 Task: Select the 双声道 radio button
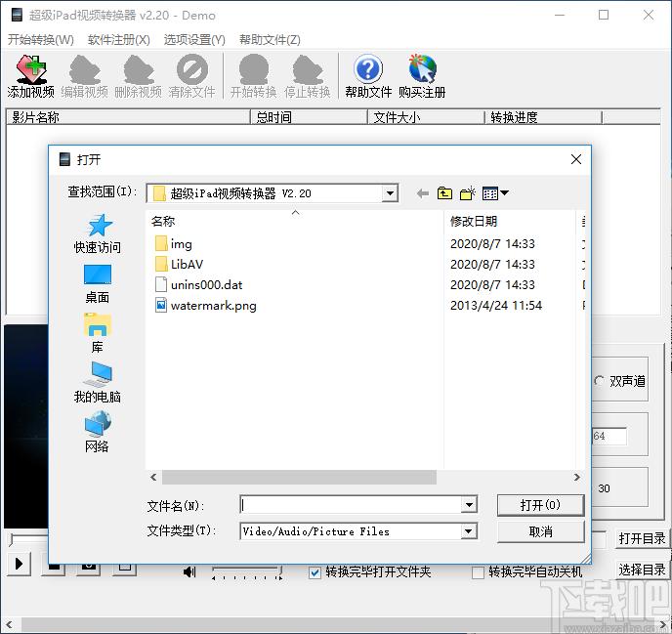600,381
